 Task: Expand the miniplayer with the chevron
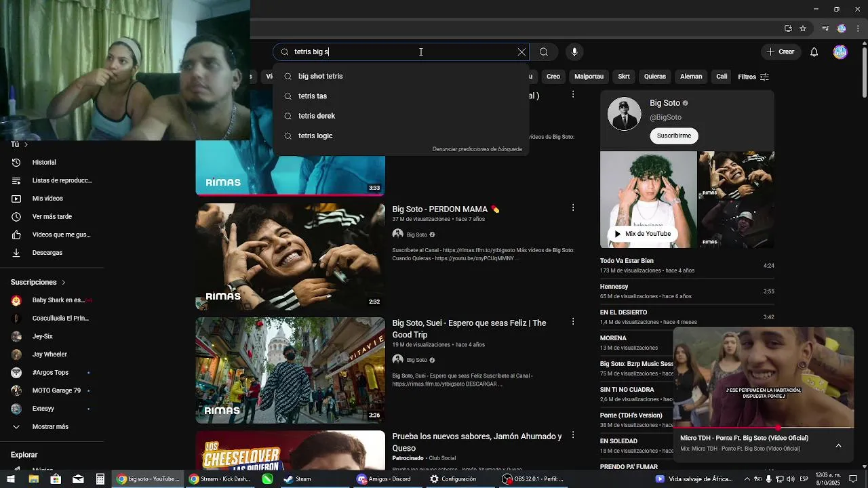coord(839,445)
